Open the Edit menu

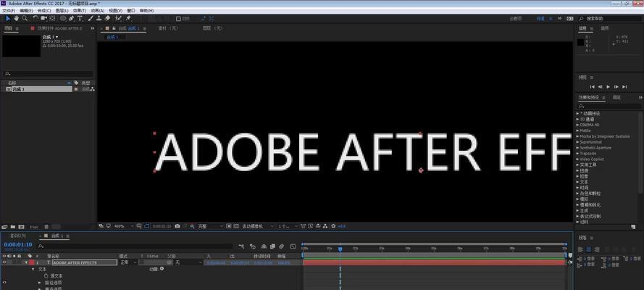coord(27,10)
